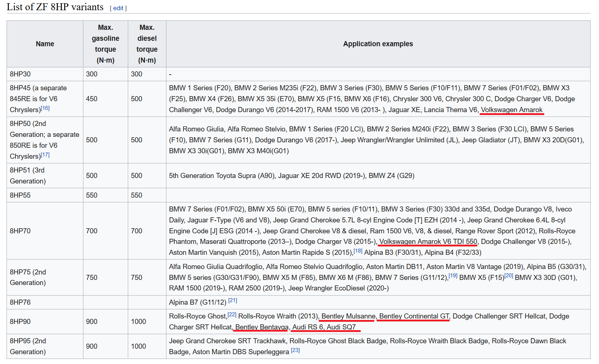Click the Audi SQ7 text
Screen dimensions: 599x364
click(x=341, y=327)
